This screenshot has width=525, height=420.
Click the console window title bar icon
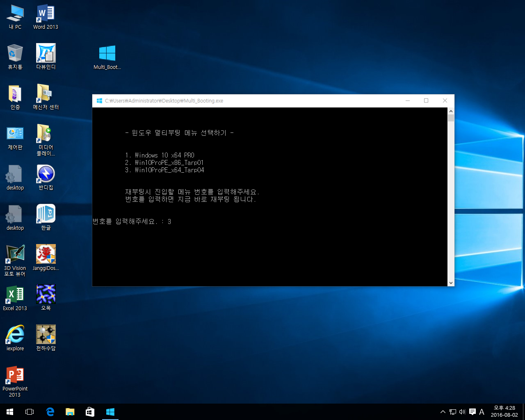99,100
